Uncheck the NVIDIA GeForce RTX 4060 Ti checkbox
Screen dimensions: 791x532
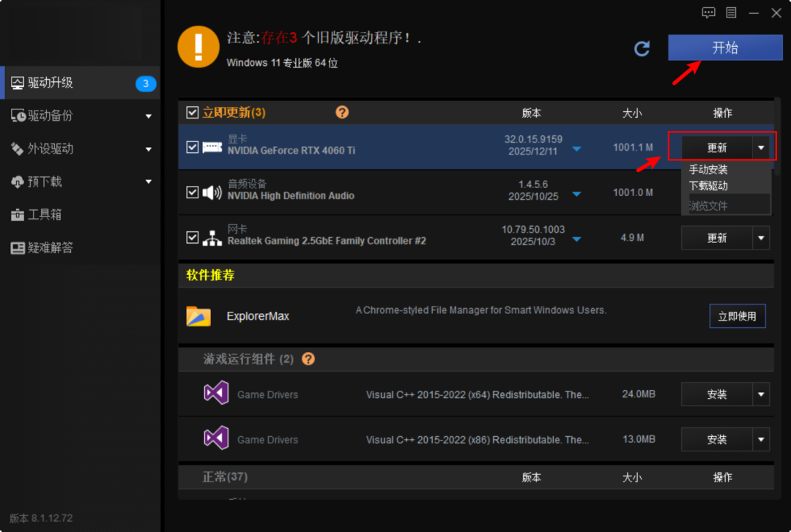(x=192, y=147)
